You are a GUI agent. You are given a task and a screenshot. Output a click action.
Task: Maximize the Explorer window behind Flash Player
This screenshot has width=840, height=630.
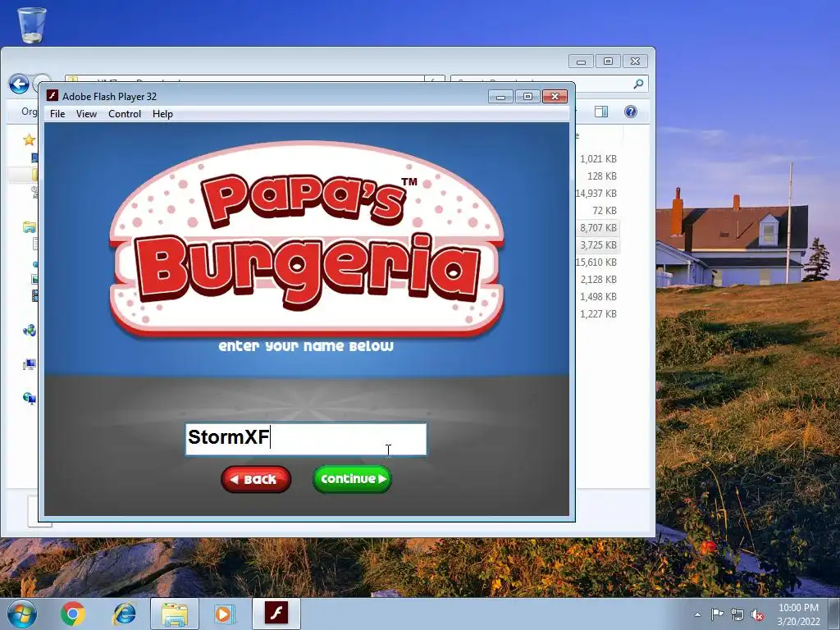608,61
